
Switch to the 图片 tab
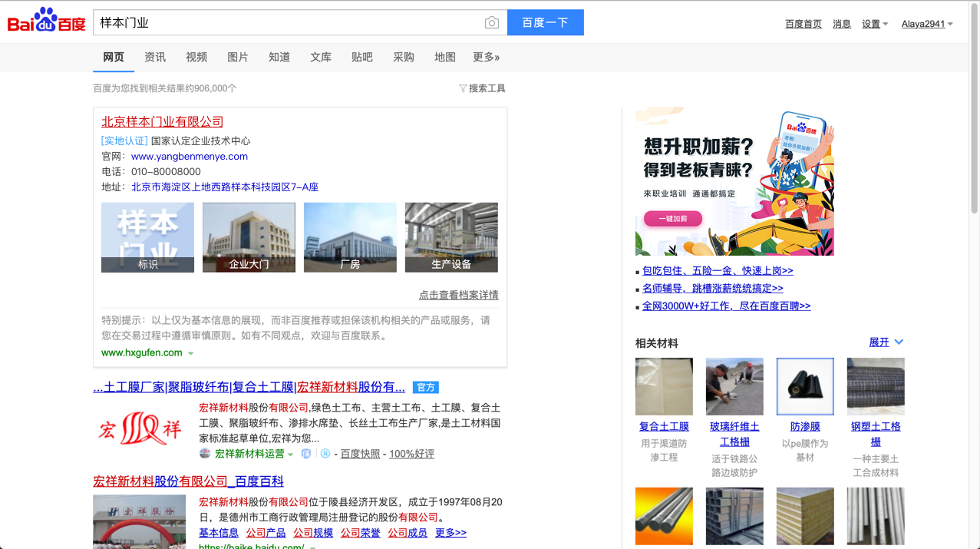238,57
